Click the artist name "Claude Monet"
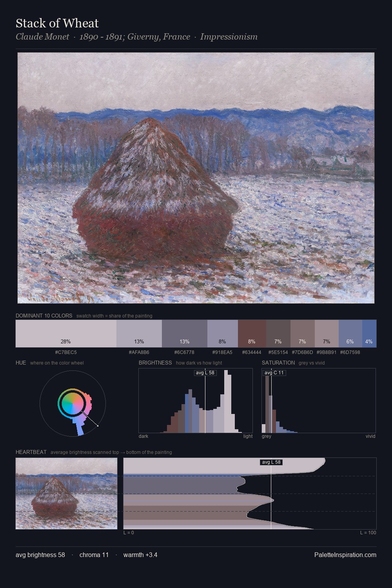Screen dimensions: 392x588 (42, 37)
